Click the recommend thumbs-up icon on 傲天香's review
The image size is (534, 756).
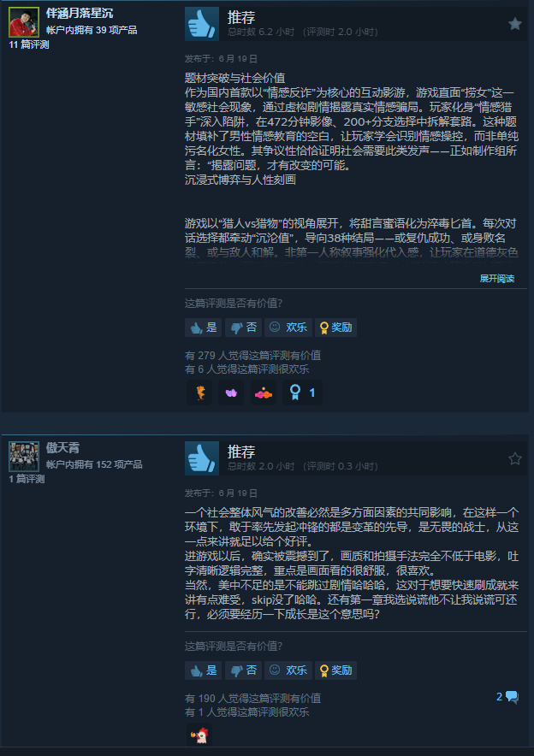pyautogui.click(x=202, y=458)
